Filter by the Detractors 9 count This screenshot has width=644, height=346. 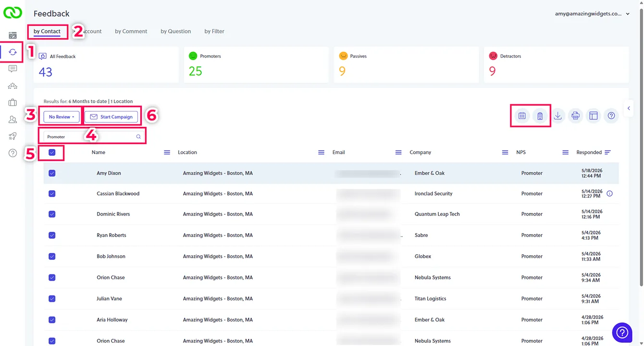[492, 72]
